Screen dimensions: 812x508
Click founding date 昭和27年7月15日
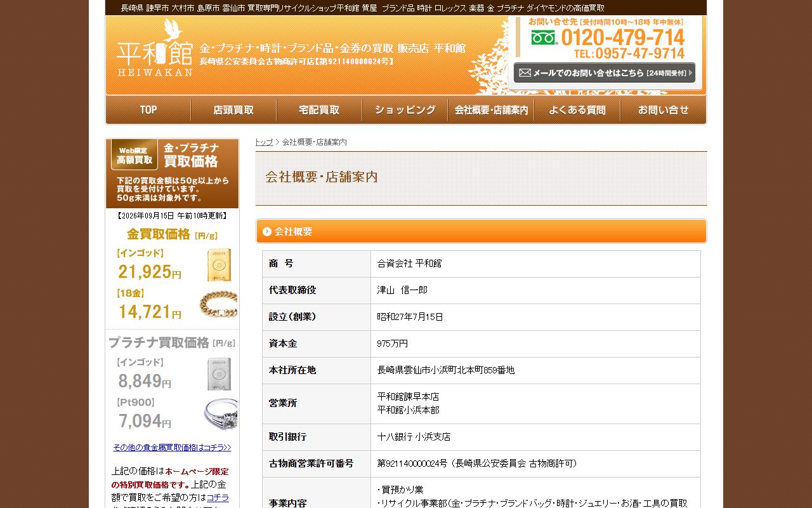point(410,317)
